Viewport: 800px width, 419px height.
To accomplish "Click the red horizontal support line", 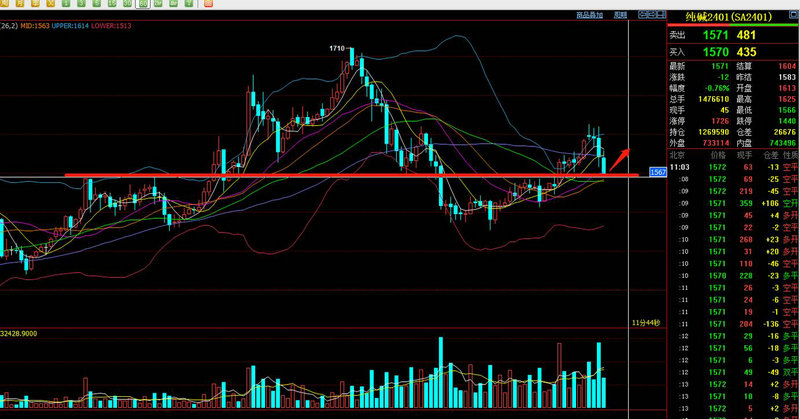I will [350, 175].
